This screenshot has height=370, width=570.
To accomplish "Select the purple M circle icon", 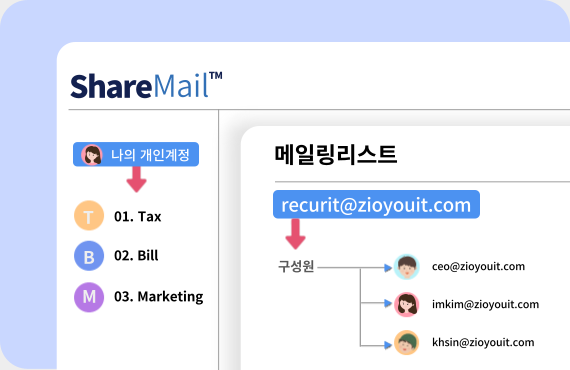I will (x=89, y=297).
